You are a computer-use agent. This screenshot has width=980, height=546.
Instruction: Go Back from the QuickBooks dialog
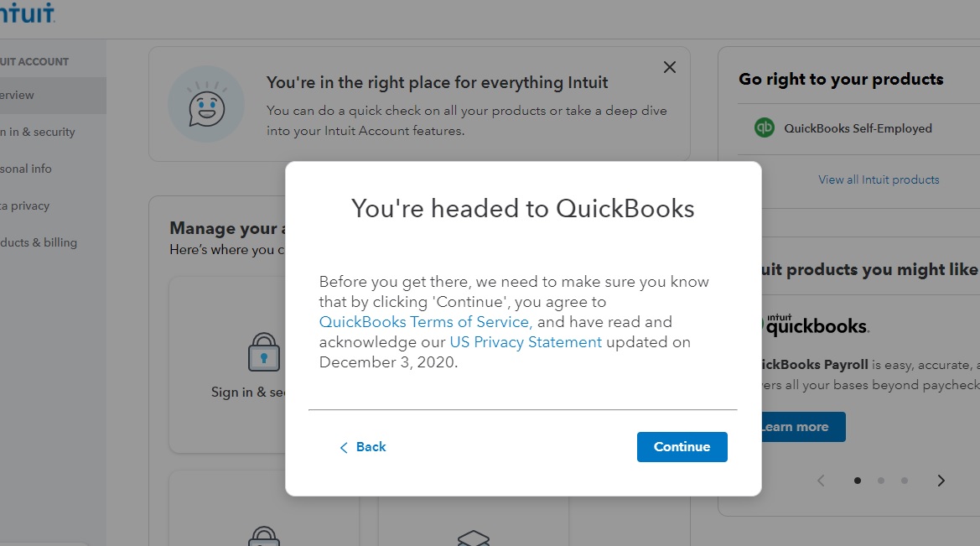pos(363,447)
